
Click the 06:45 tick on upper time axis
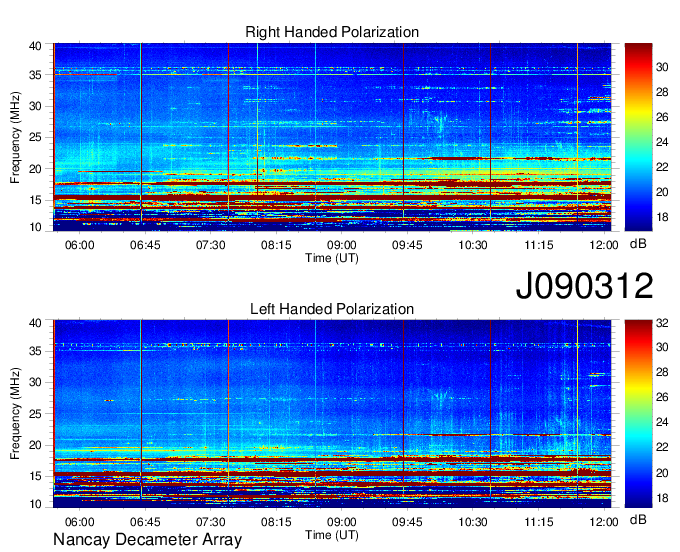click(145, 245)
